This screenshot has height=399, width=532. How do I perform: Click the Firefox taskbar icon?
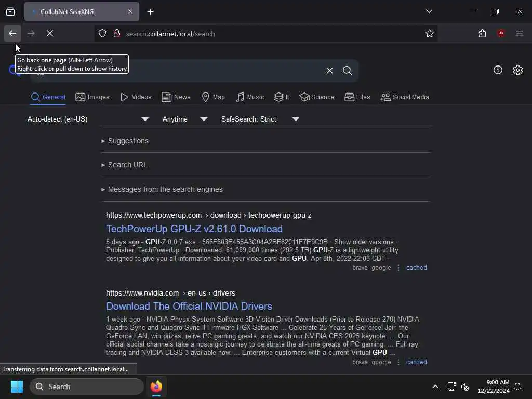156,387
